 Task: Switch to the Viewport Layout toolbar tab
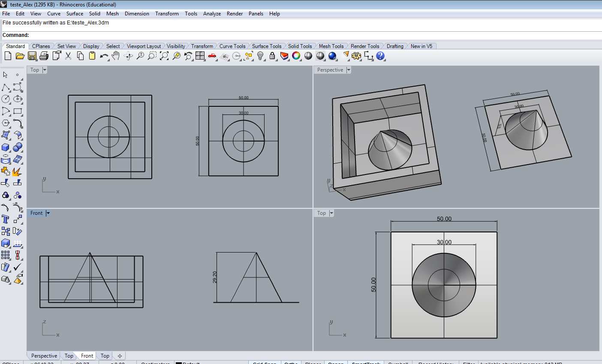coord(144,46)
